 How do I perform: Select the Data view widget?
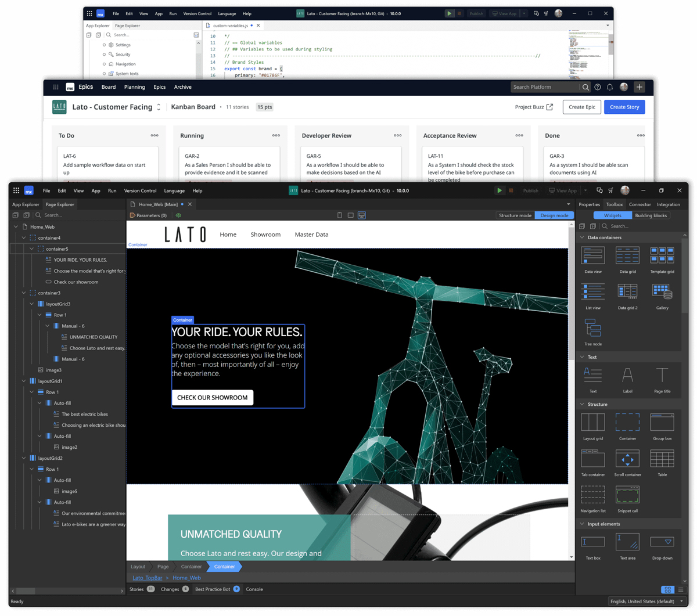[592, 260]
